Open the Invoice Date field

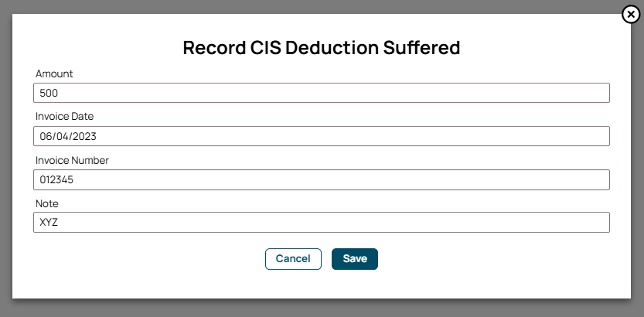321,136
